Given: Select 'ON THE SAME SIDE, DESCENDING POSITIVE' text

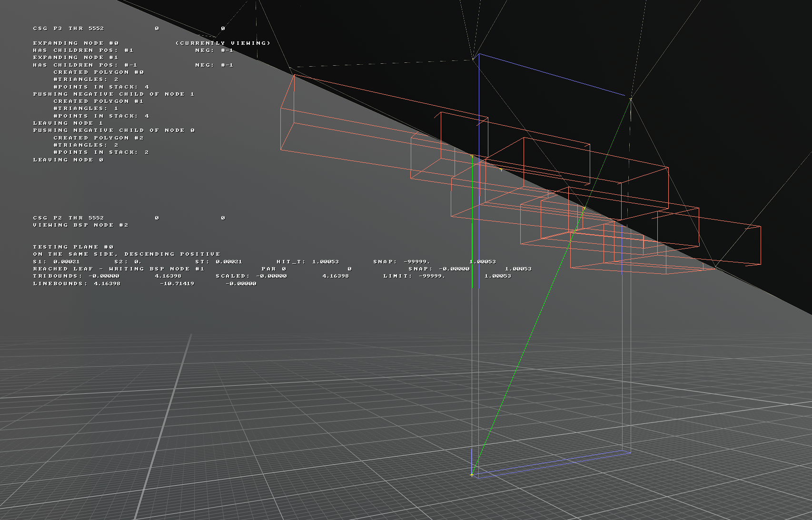Looking at the screenshot, I should coord(127,254).
